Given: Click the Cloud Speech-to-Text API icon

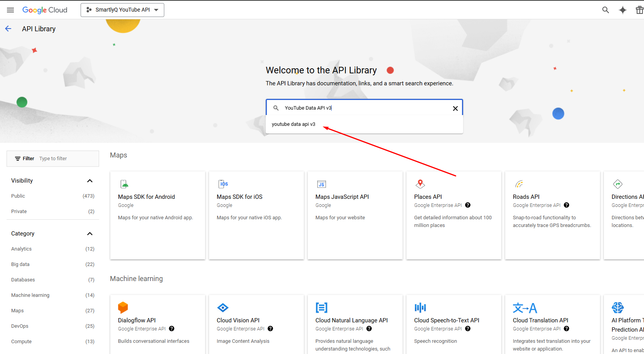Looking at the screenshot, I should [x=420, y=308].
